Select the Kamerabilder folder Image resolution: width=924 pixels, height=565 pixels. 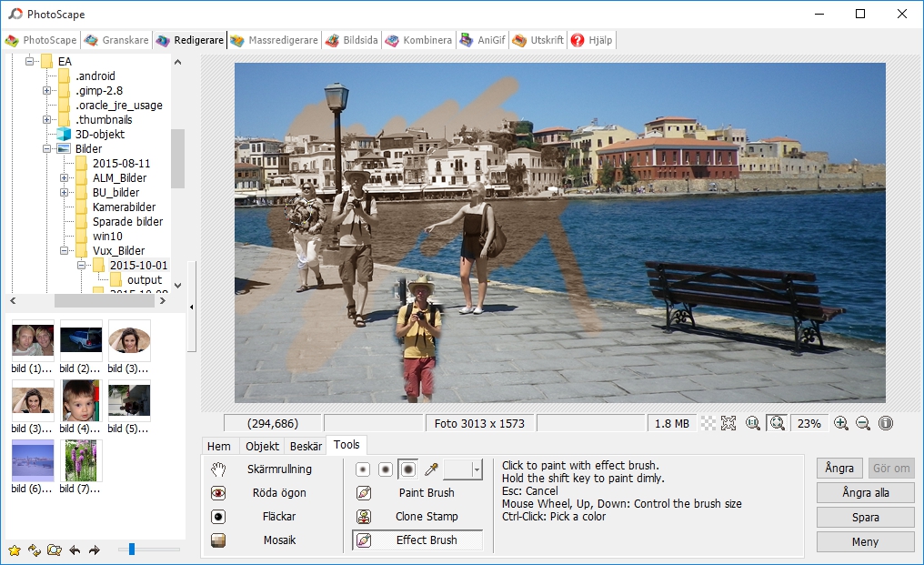[124, 207]
